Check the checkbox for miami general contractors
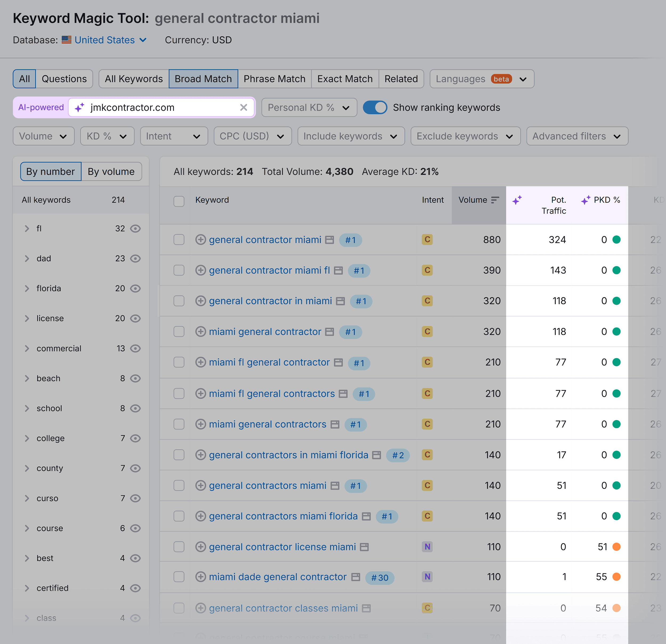Screen dimensions: 666x644 point(178,424)
